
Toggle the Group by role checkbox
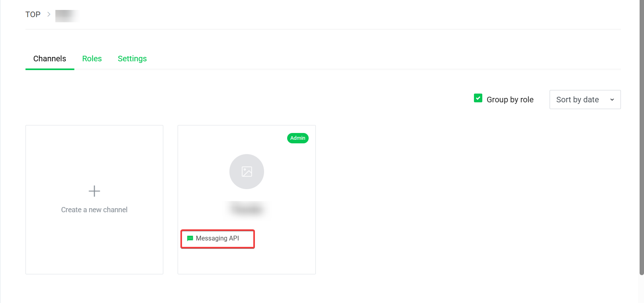point(478,98)
